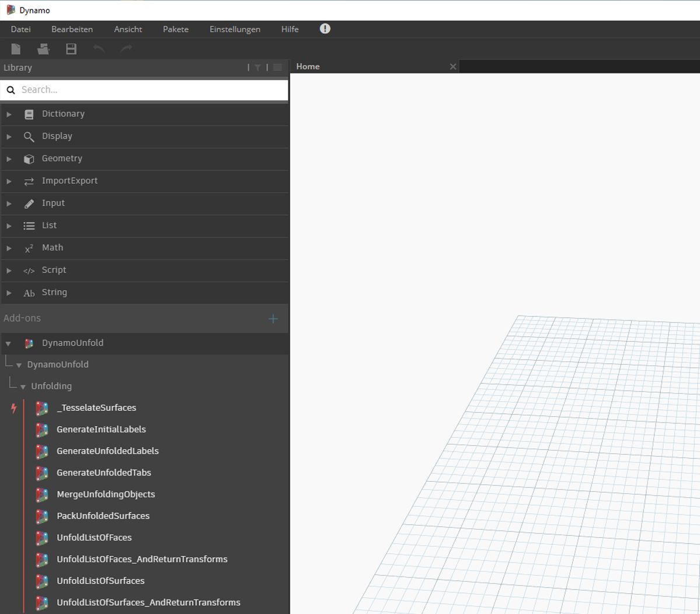Click the Open file toolbar icon

point(43,48)
